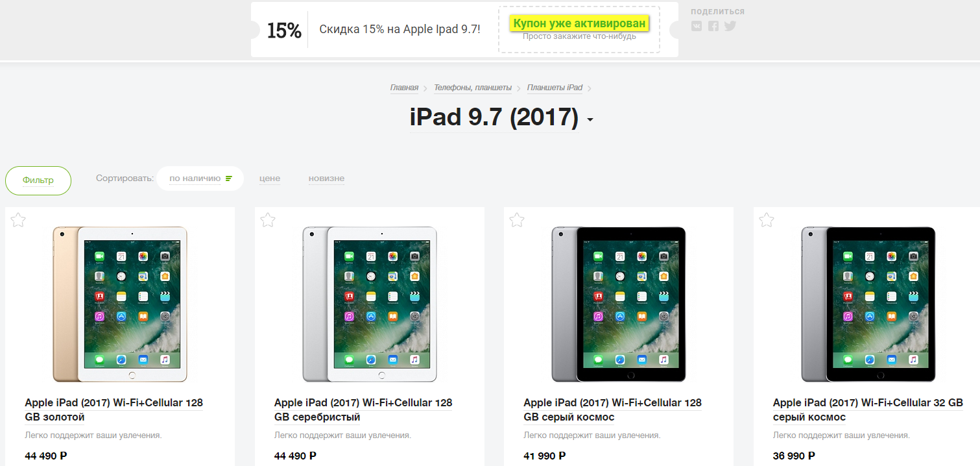Open Телефоны, планшеты breadcrumb
The height and width of the screenshot is (466, 980).
[x=473, y=88]
